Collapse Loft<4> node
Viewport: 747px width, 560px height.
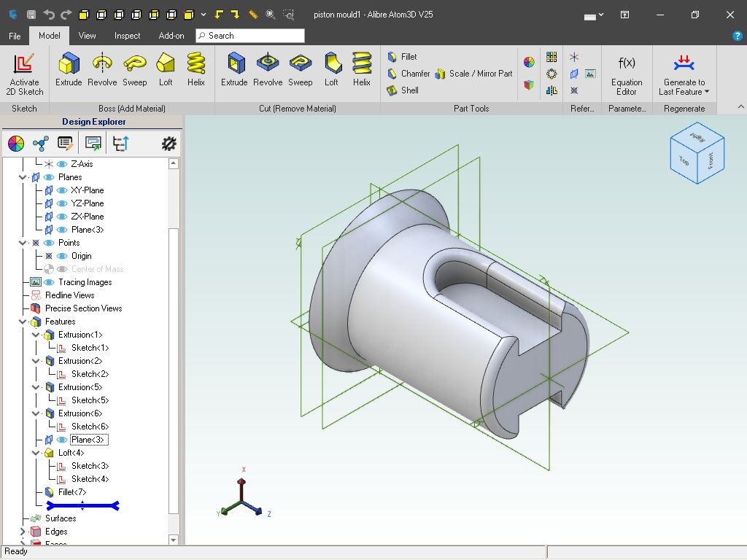[x=36, y=453]
